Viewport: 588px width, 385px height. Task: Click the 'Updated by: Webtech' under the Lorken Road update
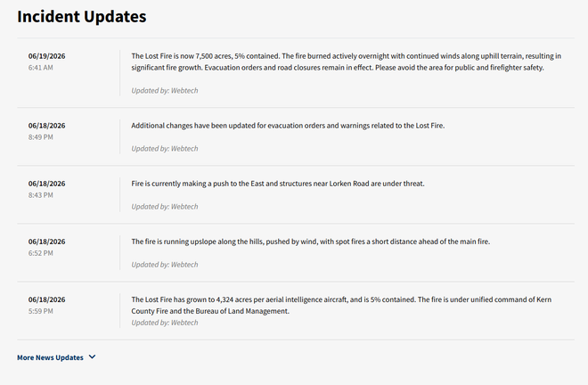[165, 207]
